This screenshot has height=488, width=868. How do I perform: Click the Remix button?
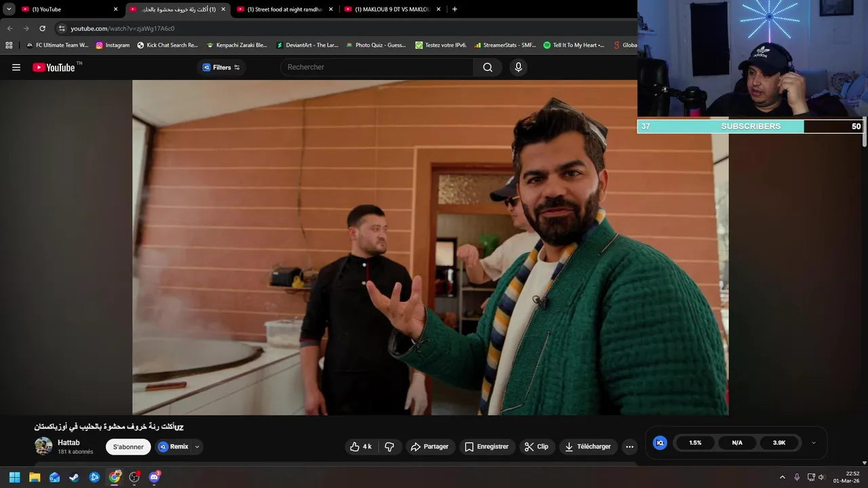(x=174, y=447)
